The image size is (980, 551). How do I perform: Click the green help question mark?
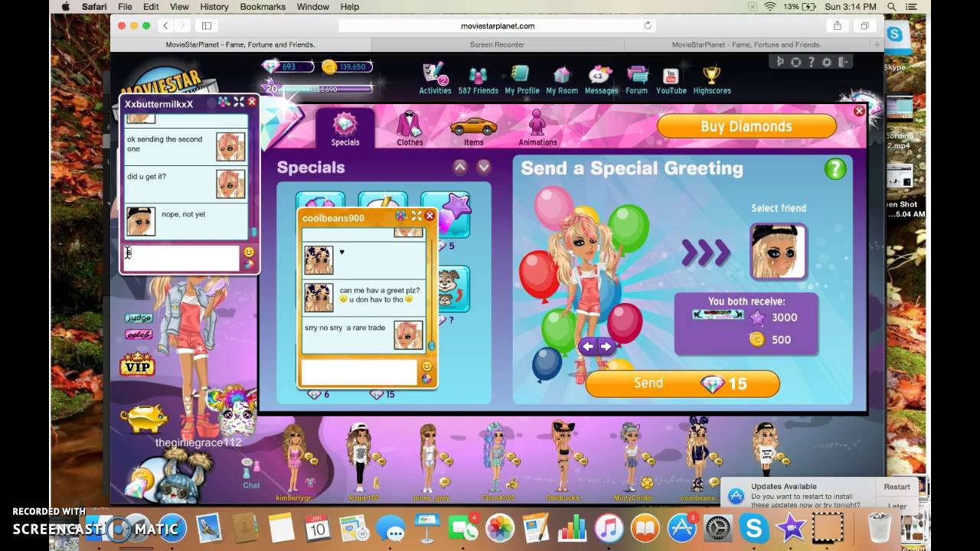(835, 169)
